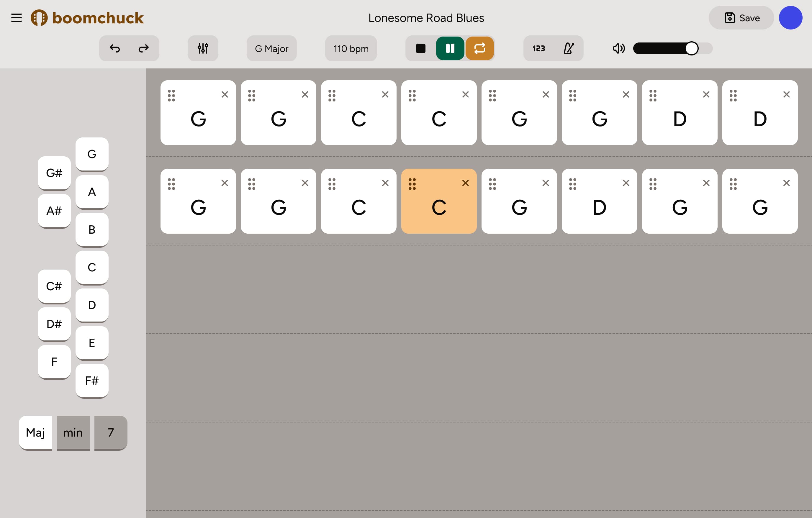This screenshot has width=812, height=518.
Task: Enable the metronome icon
Action: click(569, 49)
